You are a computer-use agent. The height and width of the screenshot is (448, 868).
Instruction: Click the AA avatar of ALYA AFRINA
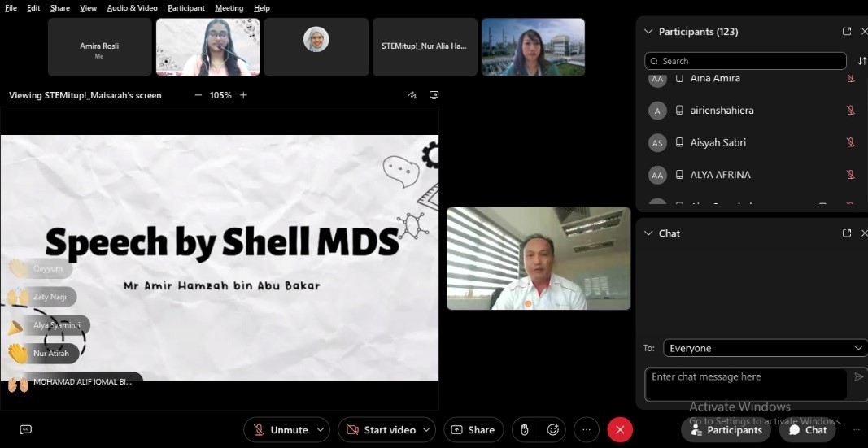pos(657,175)
